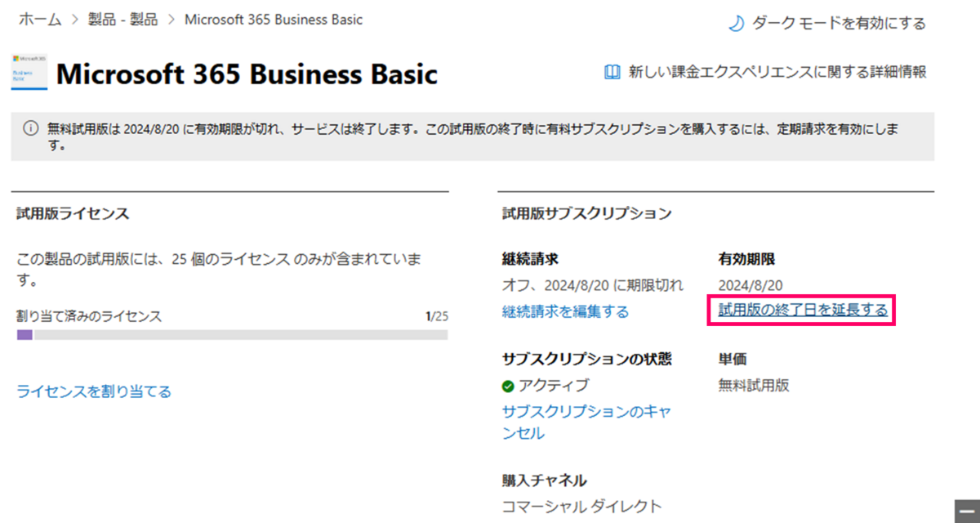Click the 単価 label

[x=732, y=359]
